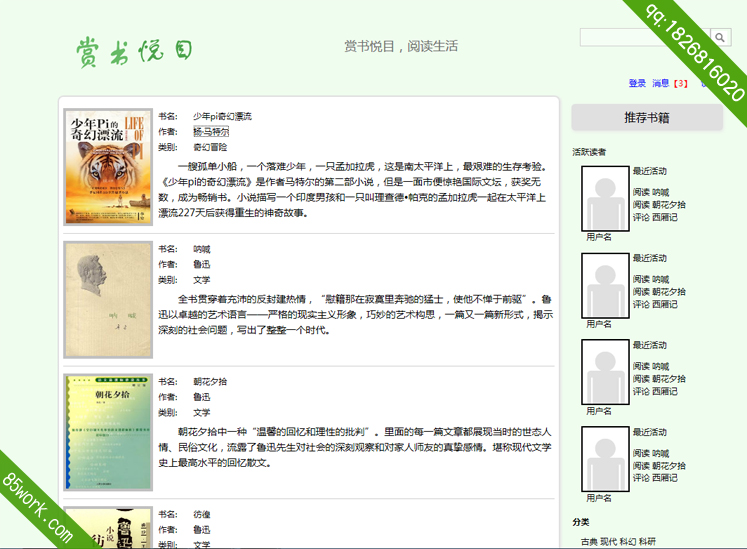The width and height of the screenshot is (747, 549).
Task: Click author 鲁迅 of 朝花夕拾
Action: click(x=202, y=397)
